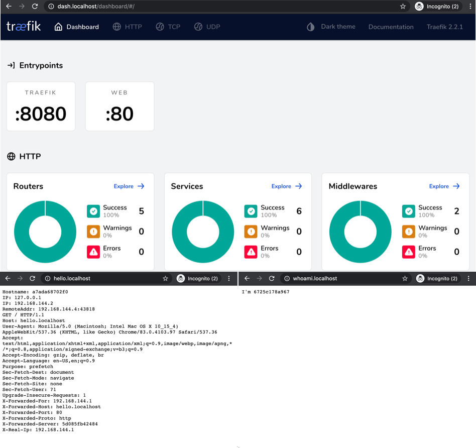The height and width of the screenshot is (448, 476).
Task: Click site info icon for dash.localhost
Action: pyautogui.click(x=51, y=7)
